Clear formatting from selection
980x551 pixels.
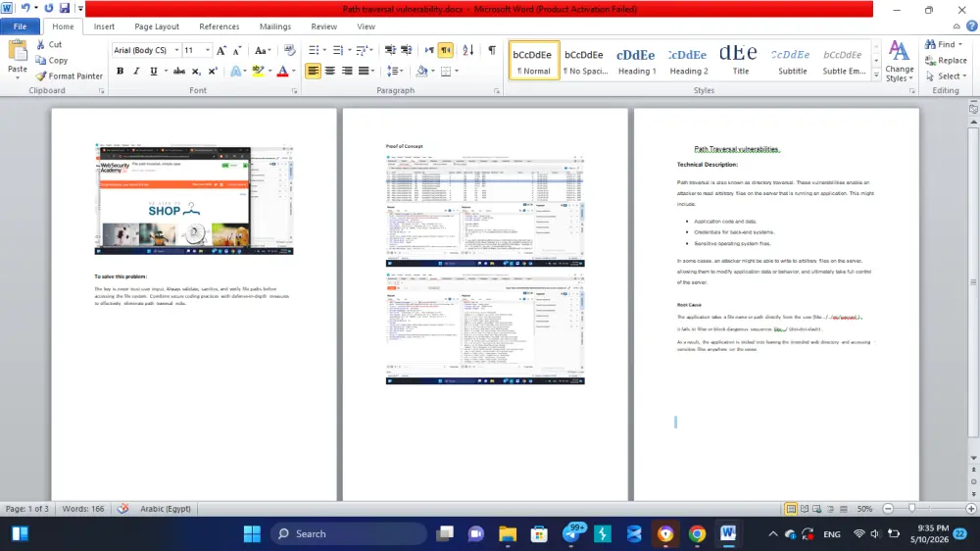289,50
